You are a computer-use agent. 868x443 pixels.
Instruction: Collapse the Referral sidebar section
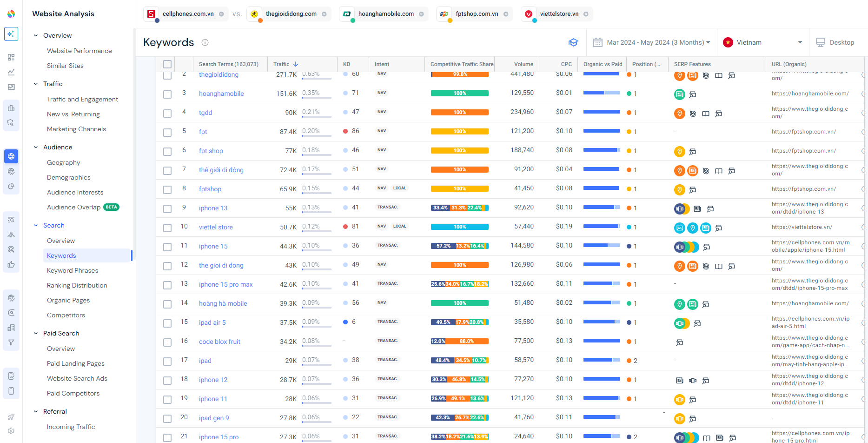(x=36, y=411)
